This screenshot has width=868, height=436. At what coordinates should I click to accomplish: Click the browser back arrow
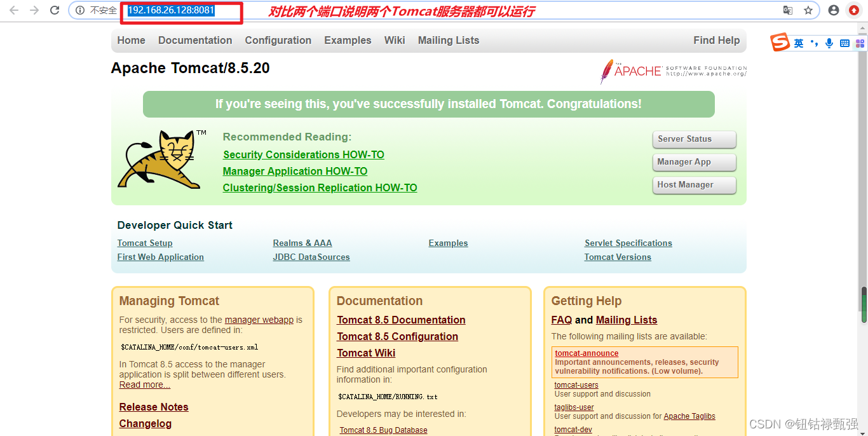14,10
